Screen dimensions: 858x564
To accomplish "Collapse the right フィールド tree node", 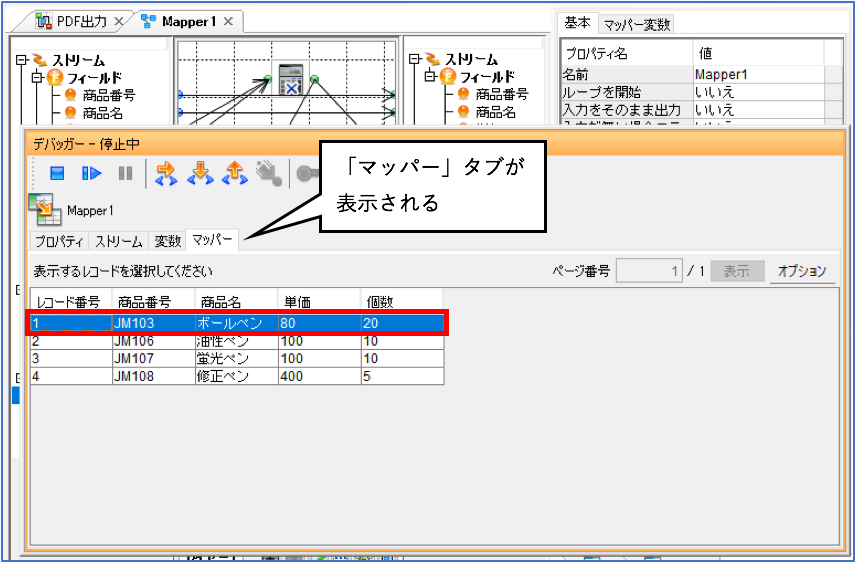I will tap(430, 76).
